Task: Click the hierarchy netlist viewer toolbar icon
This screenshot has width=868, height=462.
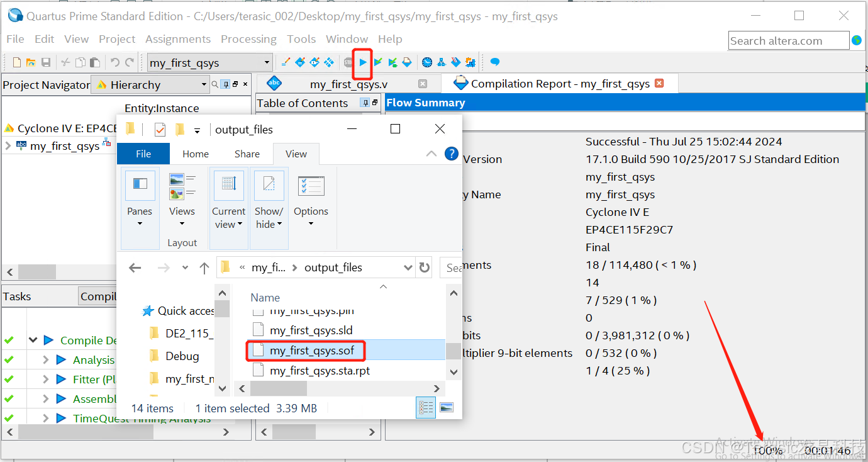Action: pos(442,62)
